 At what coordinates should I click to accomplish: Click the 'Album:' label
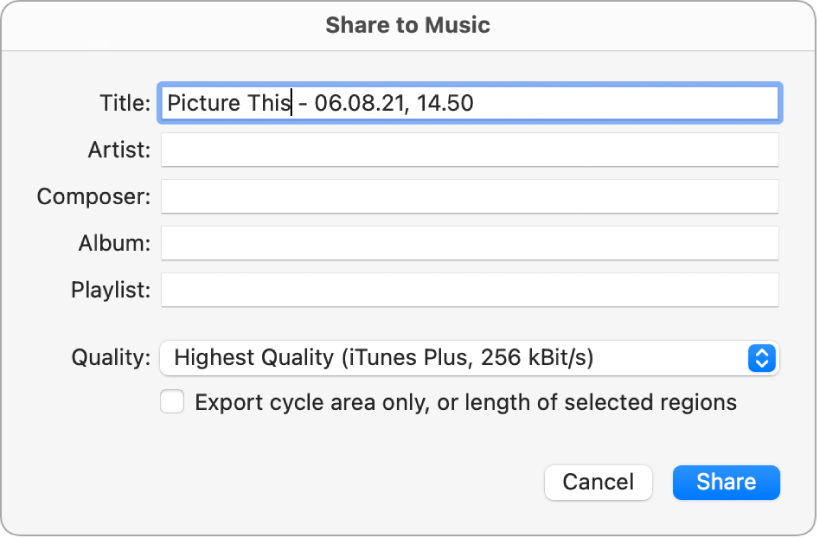click(x=115, y=243)
